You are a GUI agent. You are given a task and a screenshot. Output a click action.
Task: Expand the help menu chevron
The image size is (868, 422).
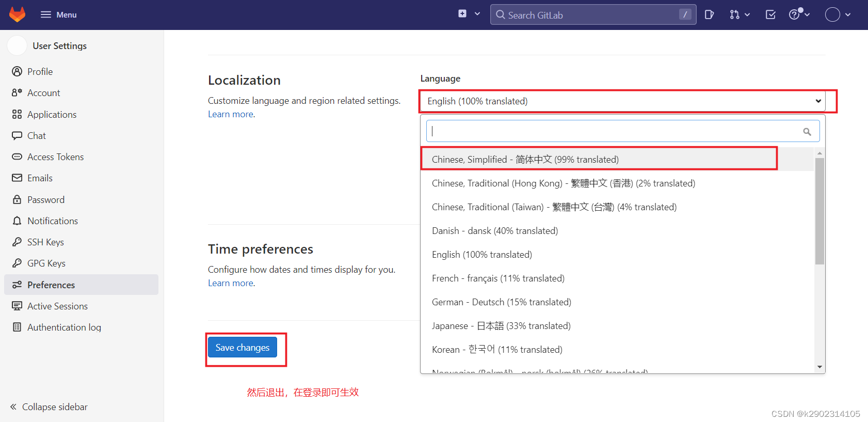807,14
